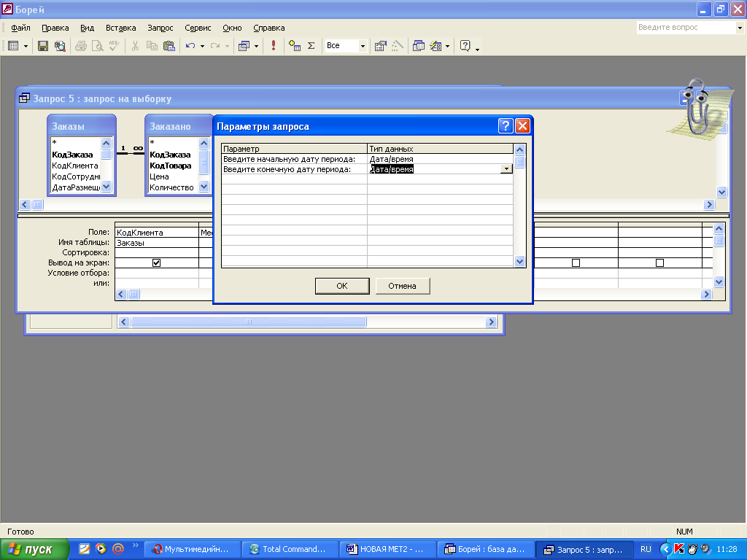Open Print Preview from the toolbar
747x560 pixels.
click(x=98, y=46)
